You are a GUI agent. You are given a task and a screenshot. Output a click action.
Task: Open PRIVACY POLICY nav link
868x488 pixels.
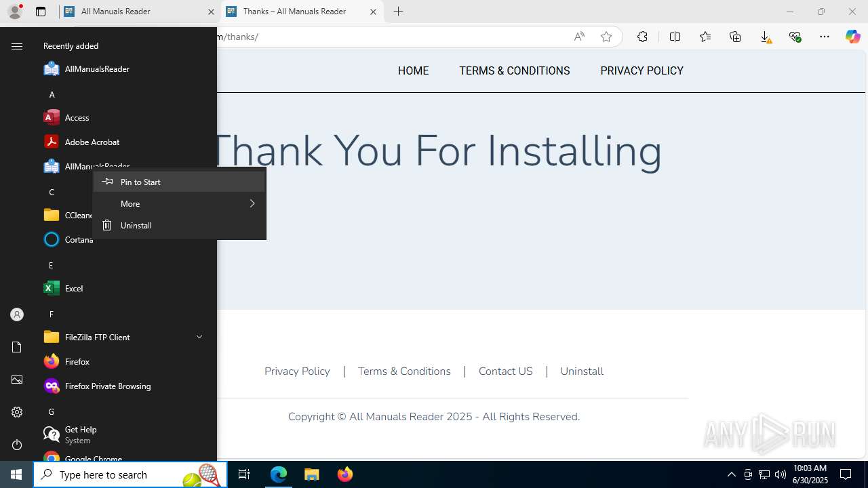tap(642, 70)
